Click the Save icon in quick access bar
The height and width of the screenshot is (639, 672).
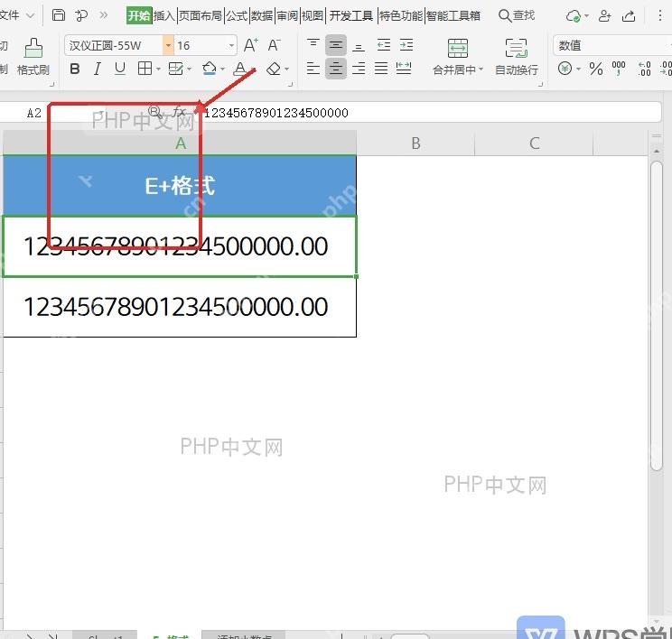click(x=59, y=15)
